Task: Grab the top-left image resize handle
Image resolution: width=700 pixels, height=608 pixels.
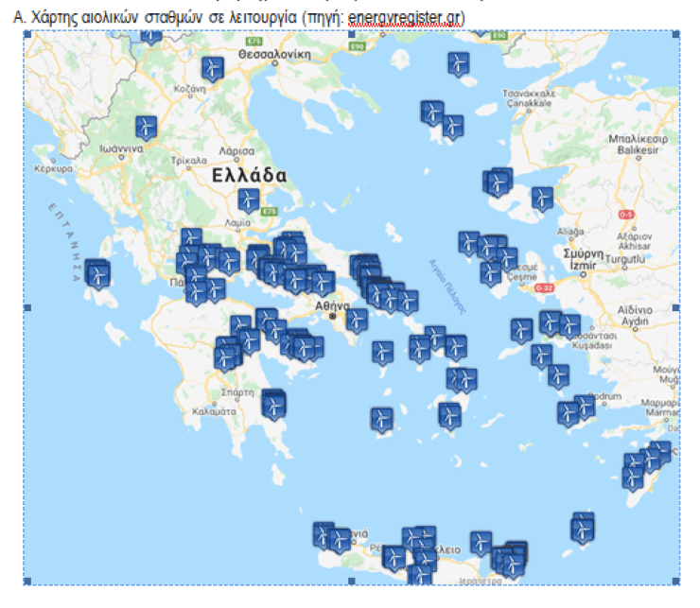Action: coord(26,34)
